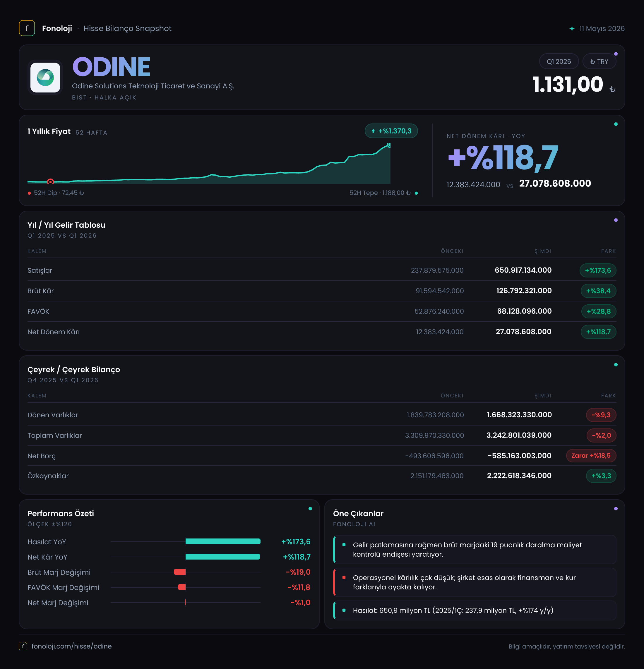This screenshot has width=644, height=669.
Task: Click the up-arrow icon in +%1.370,3 badge
Action: click(x=373, y=131)
